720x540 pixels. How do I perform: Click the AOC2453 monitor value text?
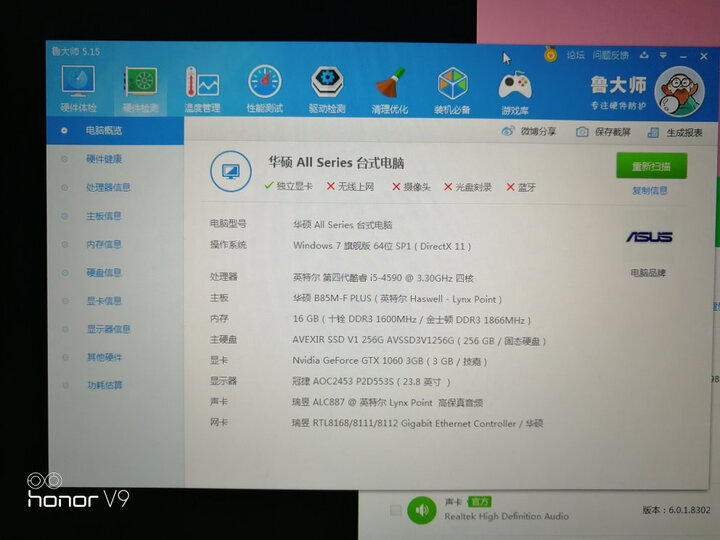tap(371, 382)
